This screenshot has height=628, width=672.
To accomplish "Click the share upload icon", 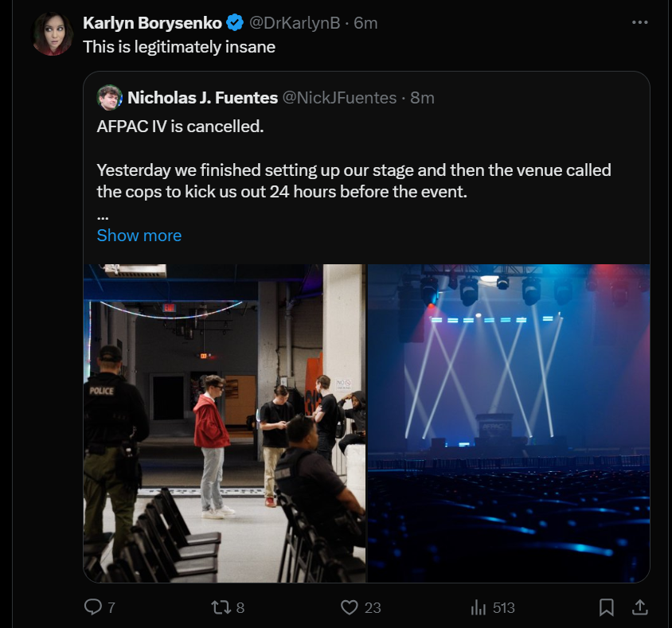I will point(640,607).
